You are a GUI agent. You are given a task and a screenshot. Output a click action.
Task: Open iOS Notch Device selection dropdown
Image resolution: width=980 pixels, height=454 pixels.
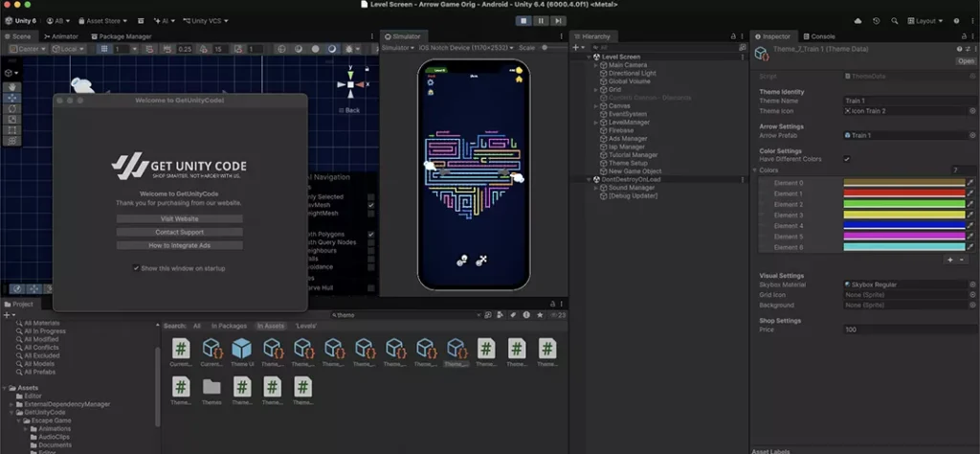point(466,48)
